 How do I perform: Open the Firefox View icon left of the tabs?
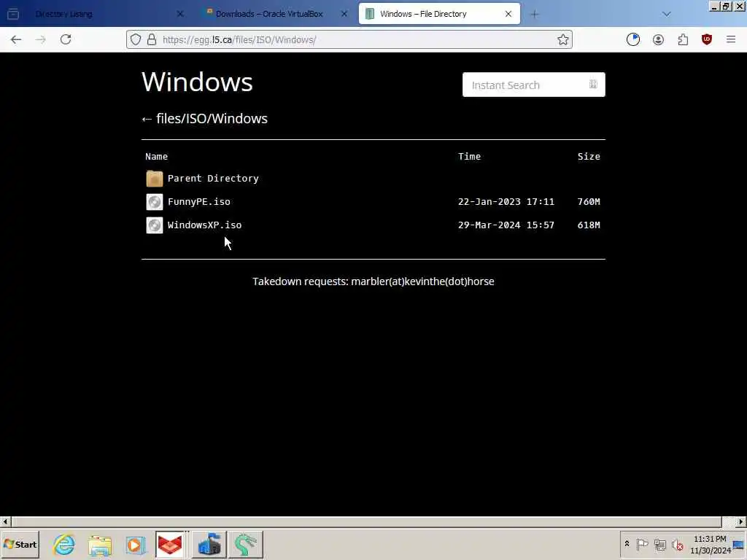coord(13,14)
